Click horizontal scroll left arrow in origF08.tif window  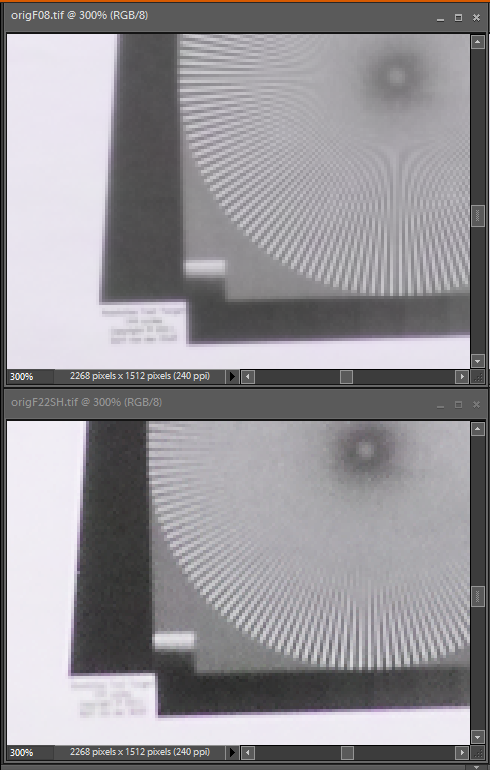pyautogui.click(x=248, y=377)
